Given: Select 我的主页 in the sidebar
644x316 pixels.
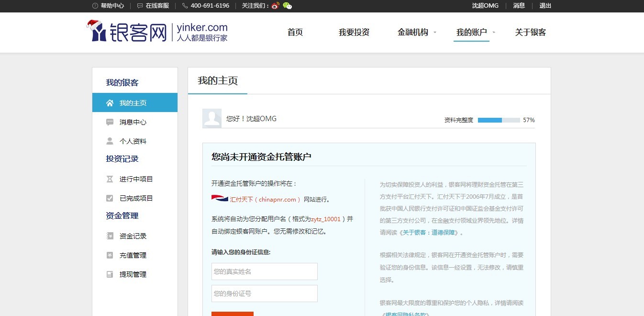Looking at the screenshot, I should click(135, 102).
